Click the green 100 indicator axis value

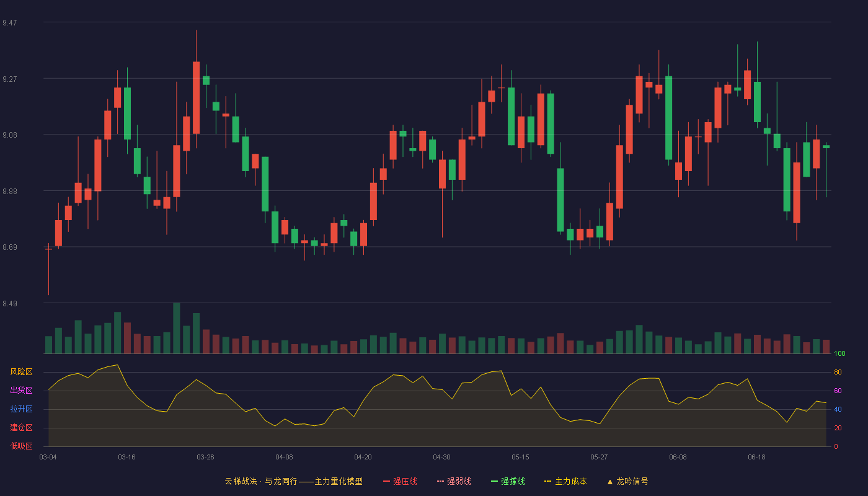pos(839,354)
